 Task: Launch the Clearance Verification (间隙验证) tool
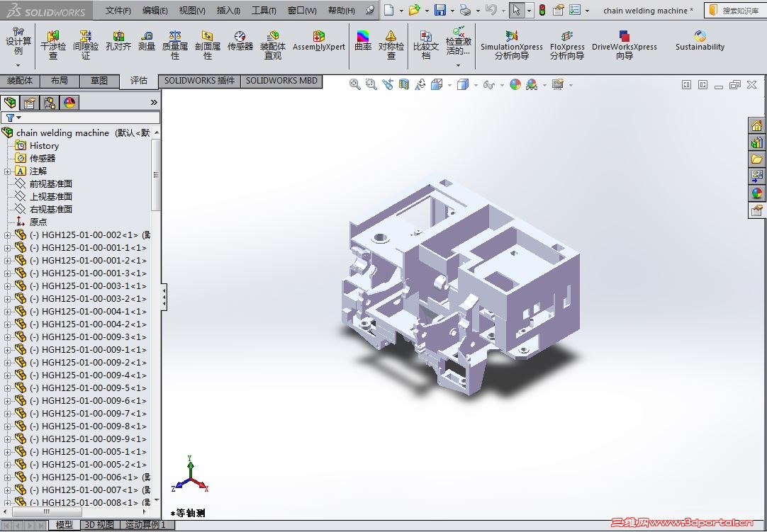pyautogui.click(x=86, y=45)
